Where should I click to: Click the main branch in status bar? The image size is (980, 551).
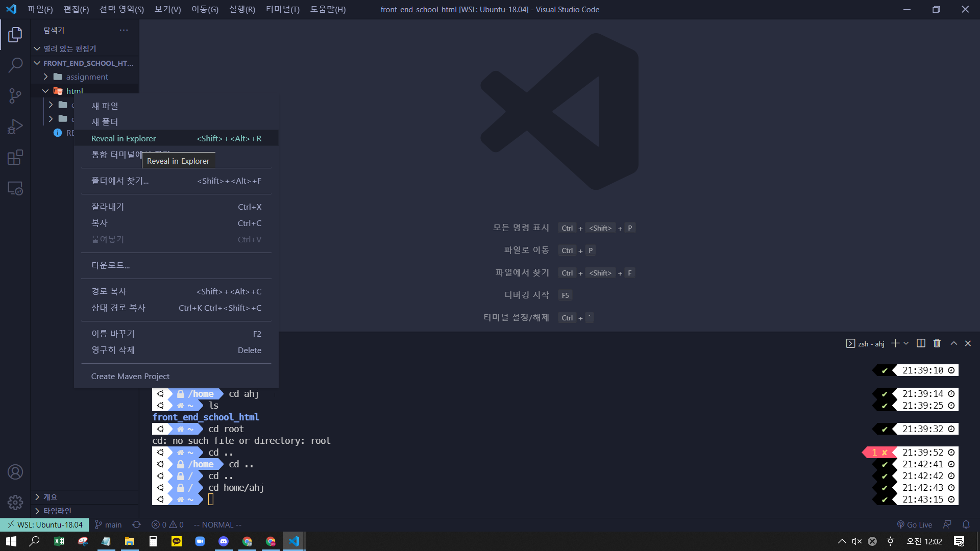point(109,524)
